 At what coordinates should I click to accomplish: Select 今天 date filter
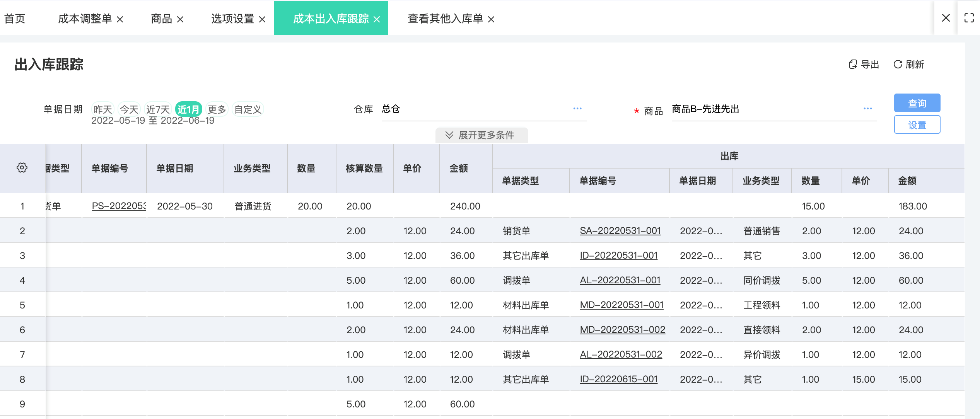point(129,109)
